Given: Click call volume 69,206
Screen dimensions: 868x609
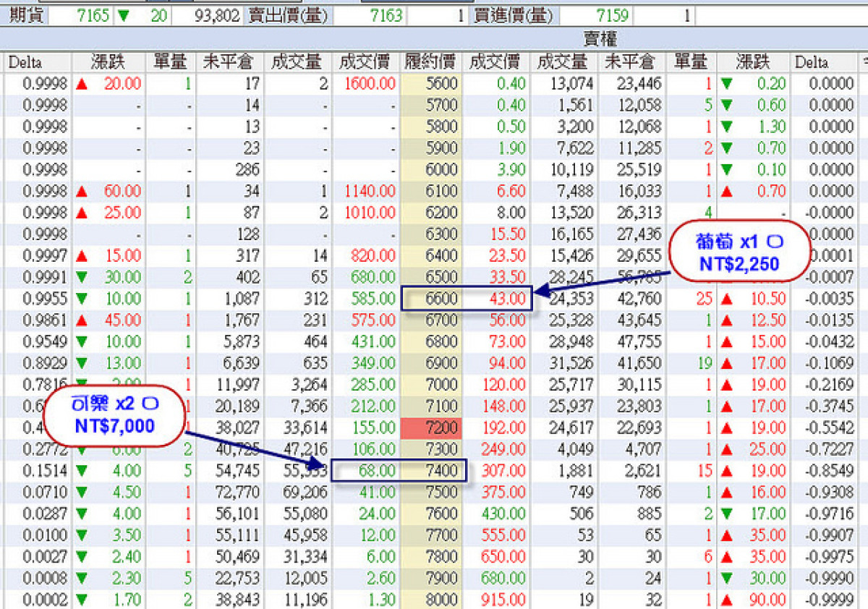Looking at the screenshot, I should pyautogui.click(x=305, y=493).
